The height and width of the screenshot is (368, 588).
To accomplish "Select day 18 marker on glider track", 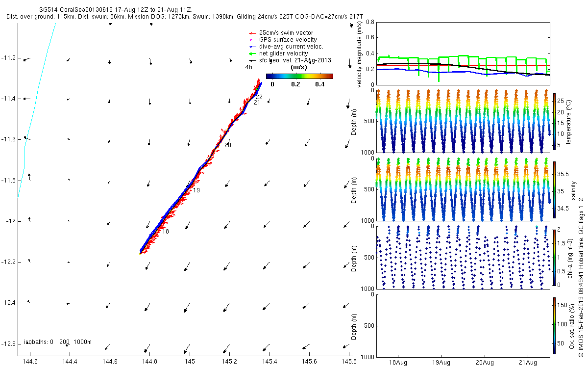I will point(165,232).
